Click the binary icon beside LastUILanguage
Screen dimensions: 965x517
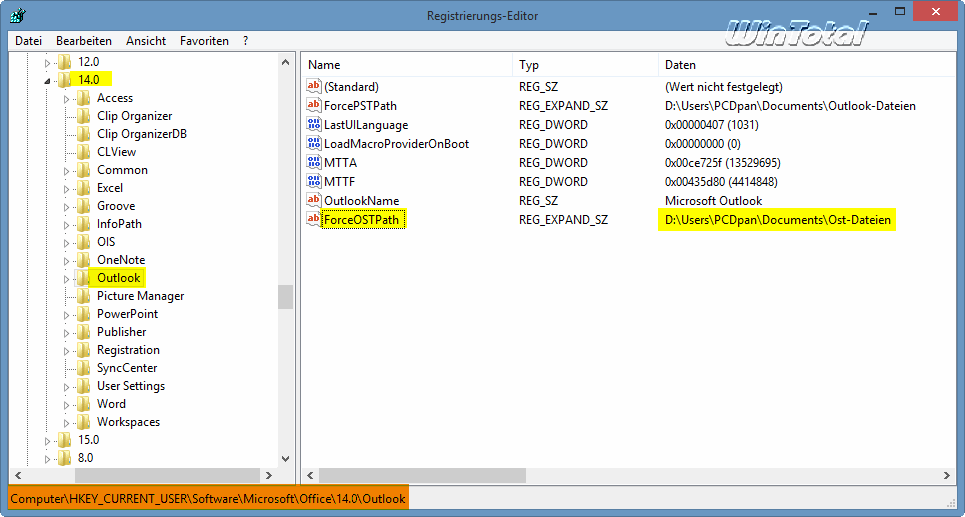click(x=313, y=125)
